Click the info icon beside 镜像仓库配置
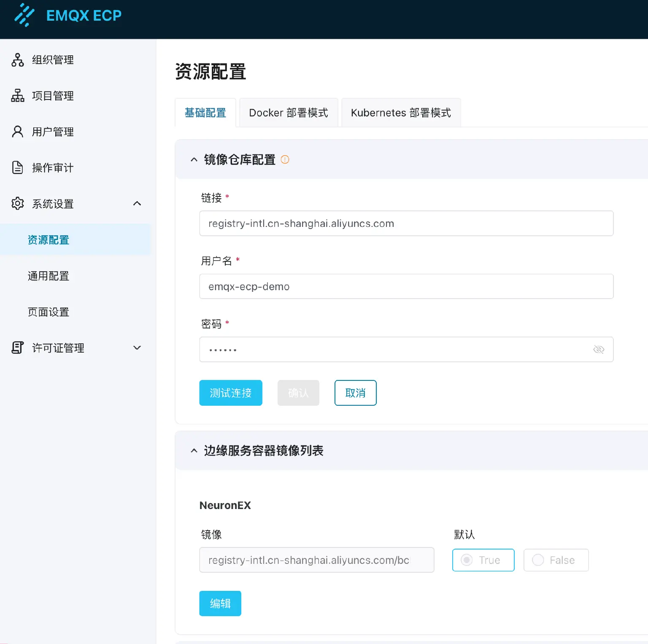 coord(285,160)
